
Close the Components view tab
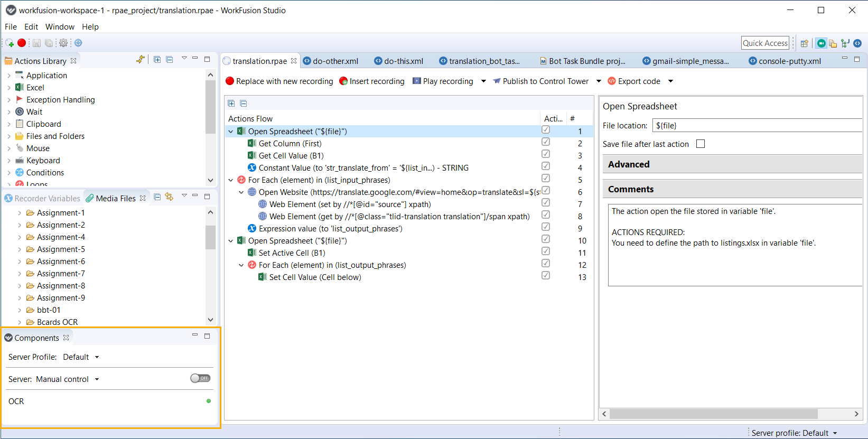[x=66, y=338]
